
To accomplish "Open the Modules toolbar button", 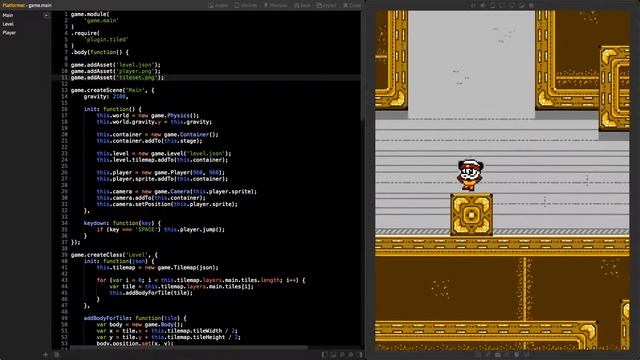I will click(x=246, y=5).
